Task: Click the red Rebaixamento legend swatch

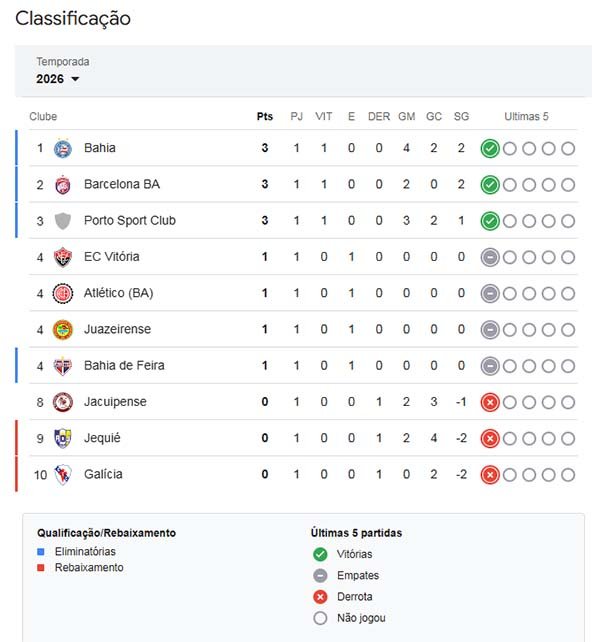Action: (41, 567)
